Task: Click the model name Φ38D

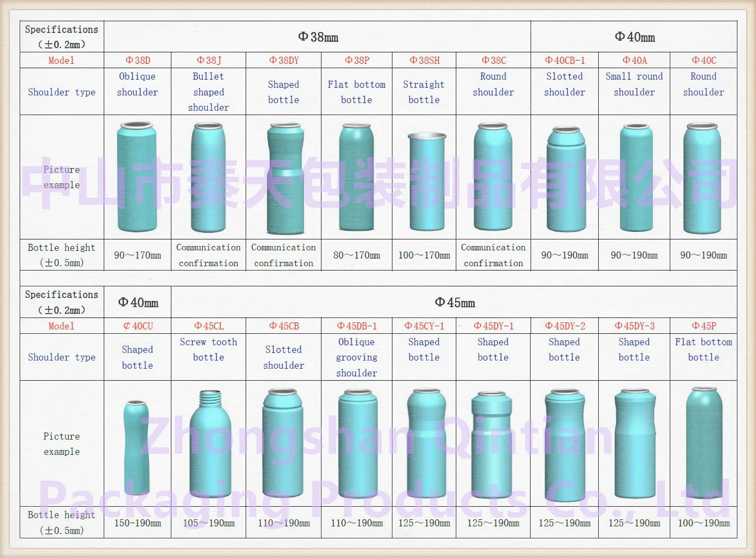Action: (138, 60)
